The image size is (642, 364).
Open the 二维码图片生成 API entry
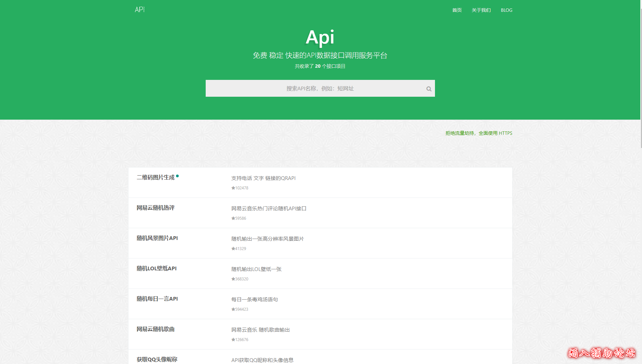[x=155, y=178]
